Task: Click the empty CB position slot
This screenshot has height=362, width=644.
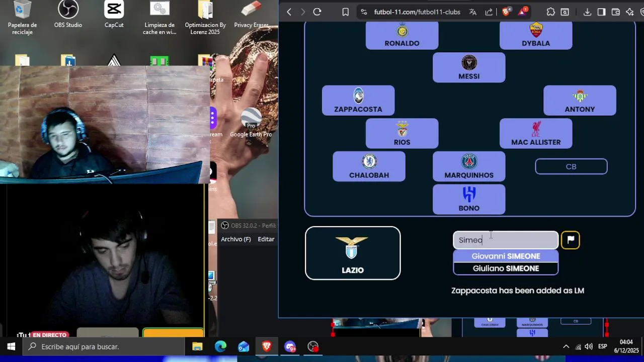Action: [571, 166]
